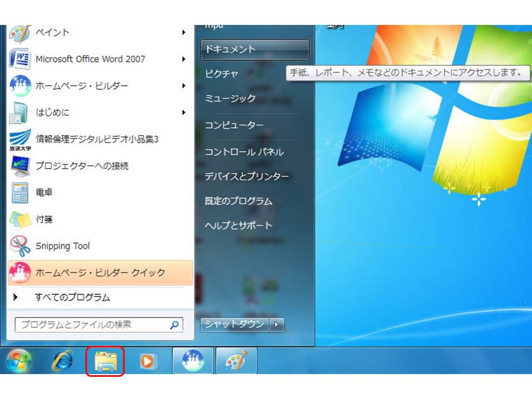Click すべてのプログラム label
The image size is (532, 399).
coord(73,297)
